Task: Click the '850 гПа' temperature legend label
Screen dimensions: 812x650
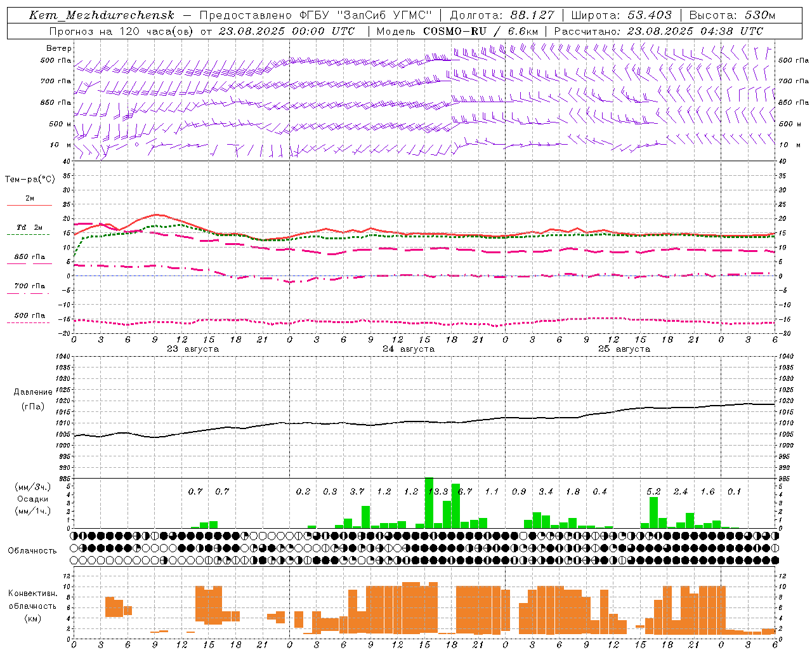Action: 30,257
